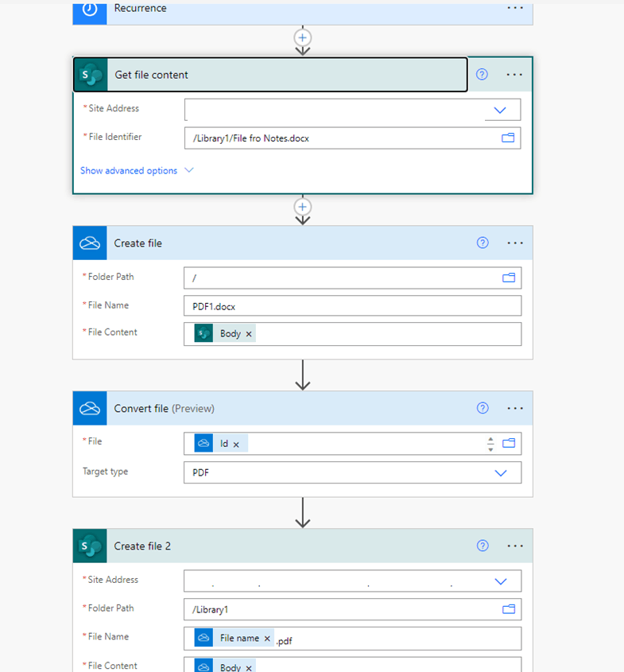Click the File Identifier field with Notes.docx path
The height and width of the screenshot is (672, 624).
point(352,138)
